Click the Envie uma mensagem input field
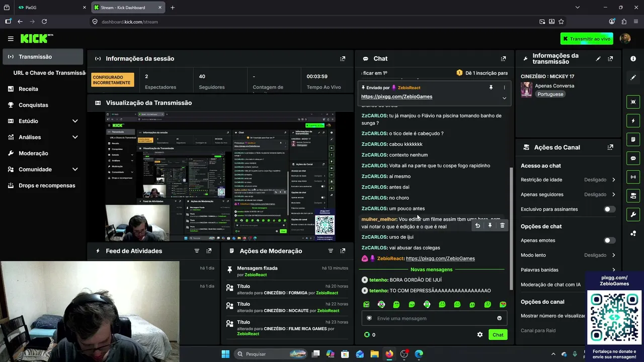 [433, 318]
